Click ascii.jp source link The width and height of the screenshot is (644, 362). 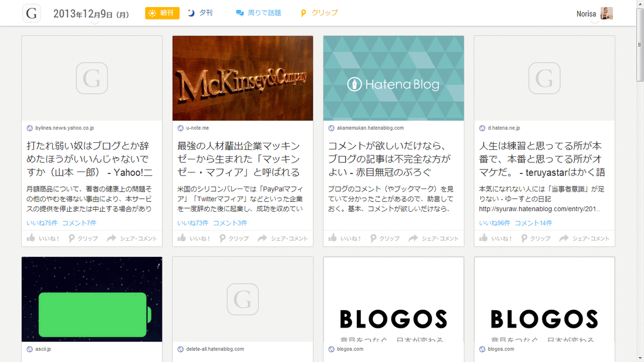43,349
